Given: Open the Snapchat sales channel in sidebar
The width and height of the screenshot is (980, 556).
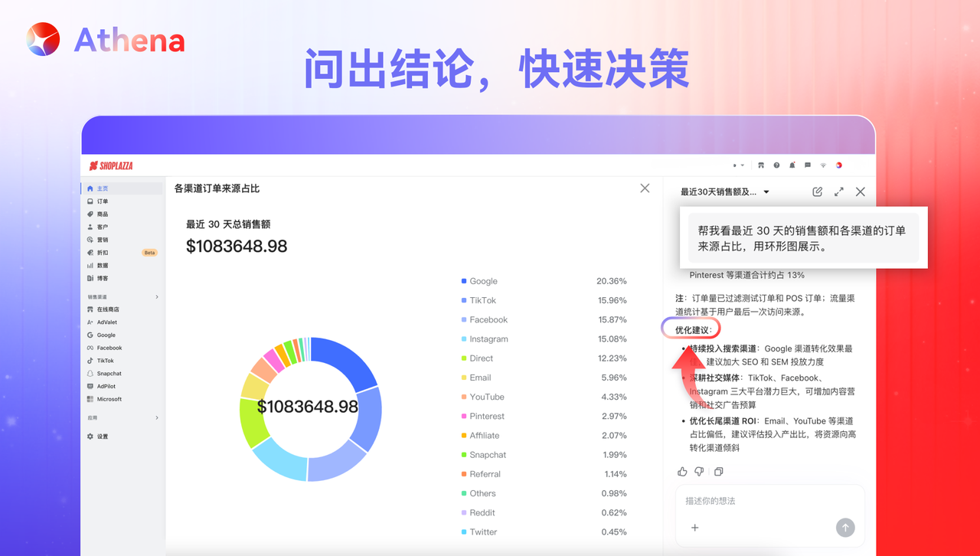Looking at the screenshot, I should (x=122, y=374).
